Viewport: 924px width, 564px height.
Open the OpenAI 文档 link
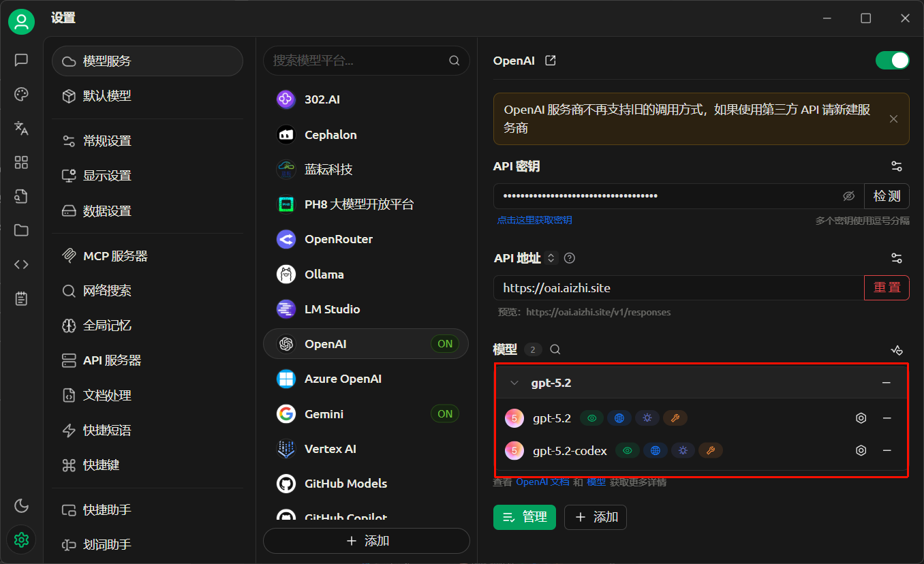click(x=542, y=482)
